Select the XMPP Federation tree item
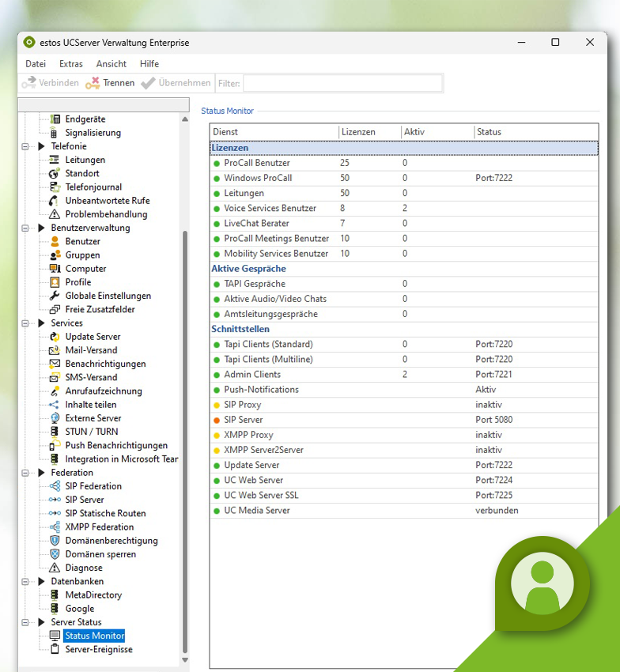 [99, 527]
